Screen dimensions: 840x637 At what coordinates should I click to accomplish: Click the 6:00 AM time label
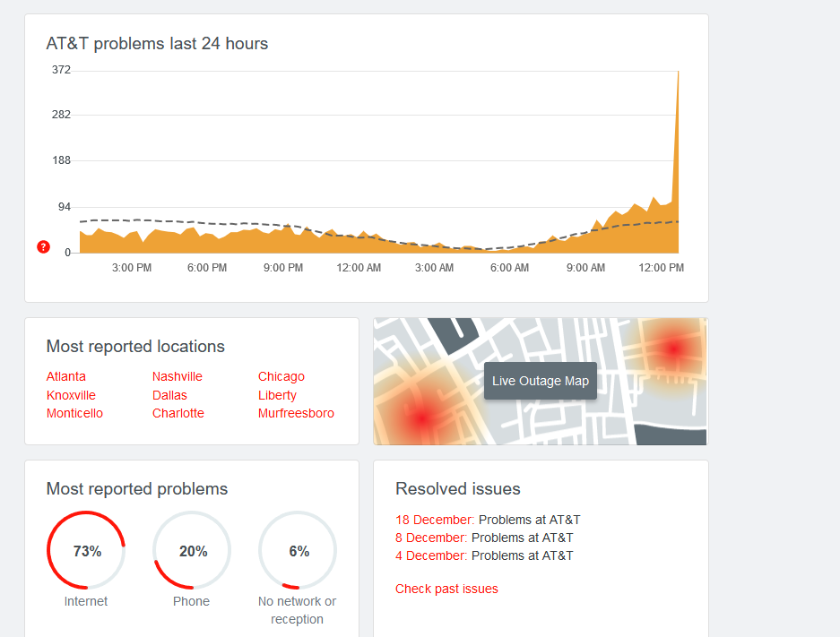509,268
